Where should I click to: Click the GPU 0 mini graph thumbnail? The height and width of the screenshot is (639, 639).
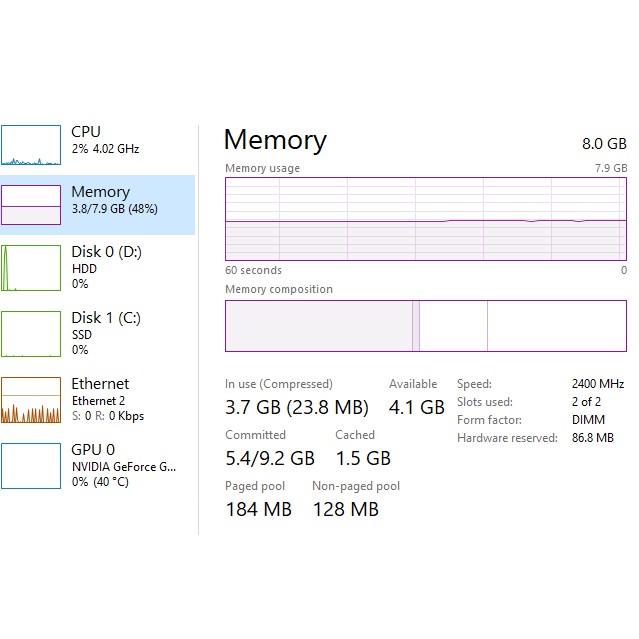(31, 465)
